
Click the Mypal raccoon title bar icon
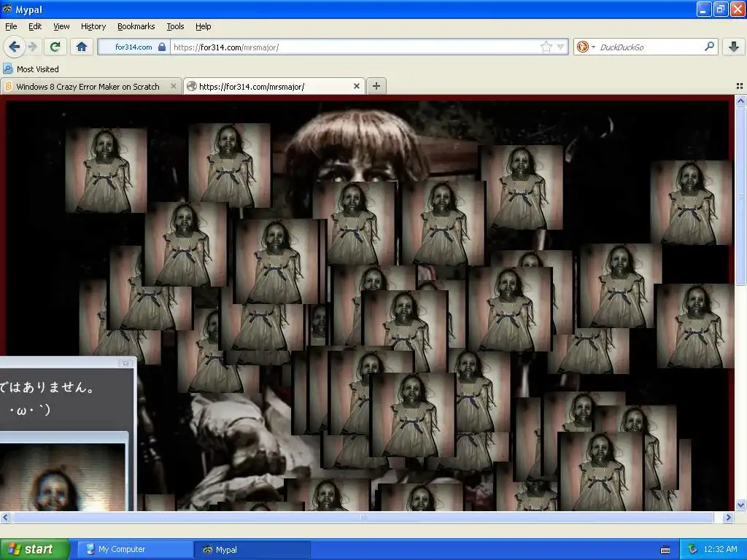tap(7, 9)
